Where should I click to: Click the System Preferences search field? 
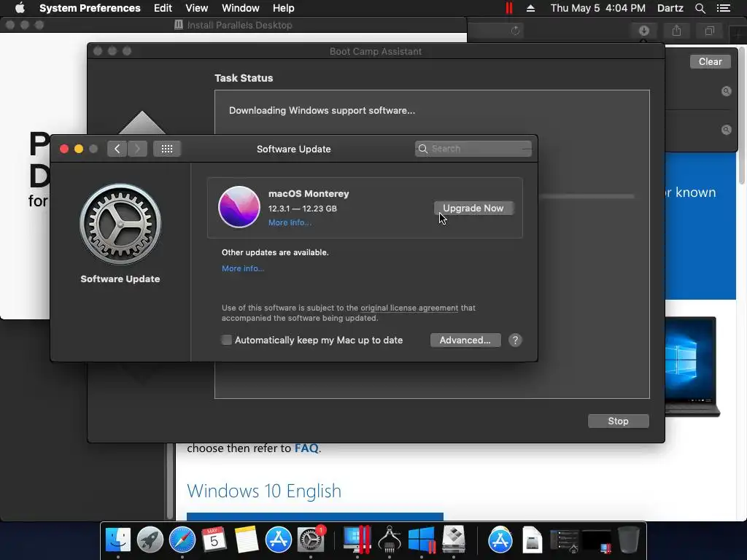point(473,149)
